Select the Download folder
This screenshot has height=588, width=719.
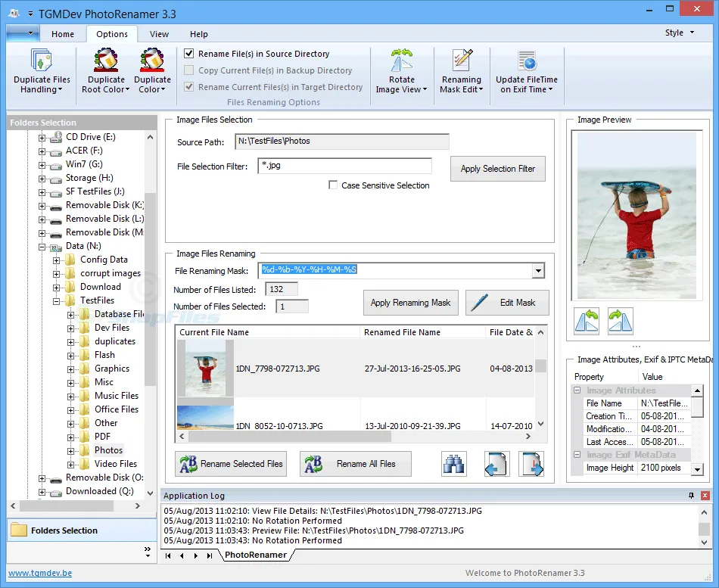click(x=101, y=287)
